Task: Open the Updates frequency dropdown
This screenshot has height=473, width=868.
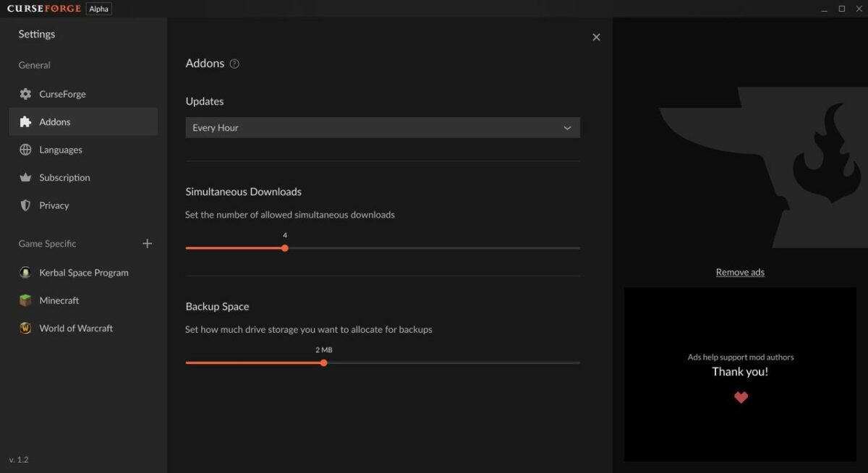Action: 383,127
